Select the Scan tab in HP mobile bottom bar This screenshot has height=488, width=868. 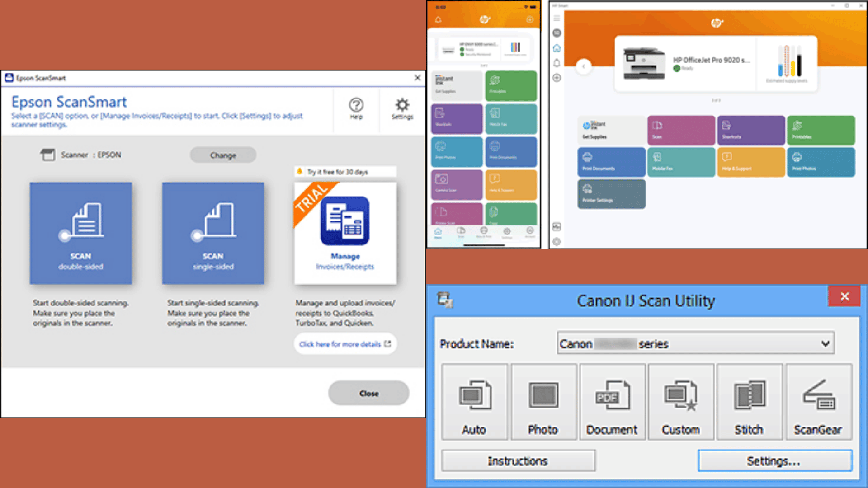coord(461,232)
